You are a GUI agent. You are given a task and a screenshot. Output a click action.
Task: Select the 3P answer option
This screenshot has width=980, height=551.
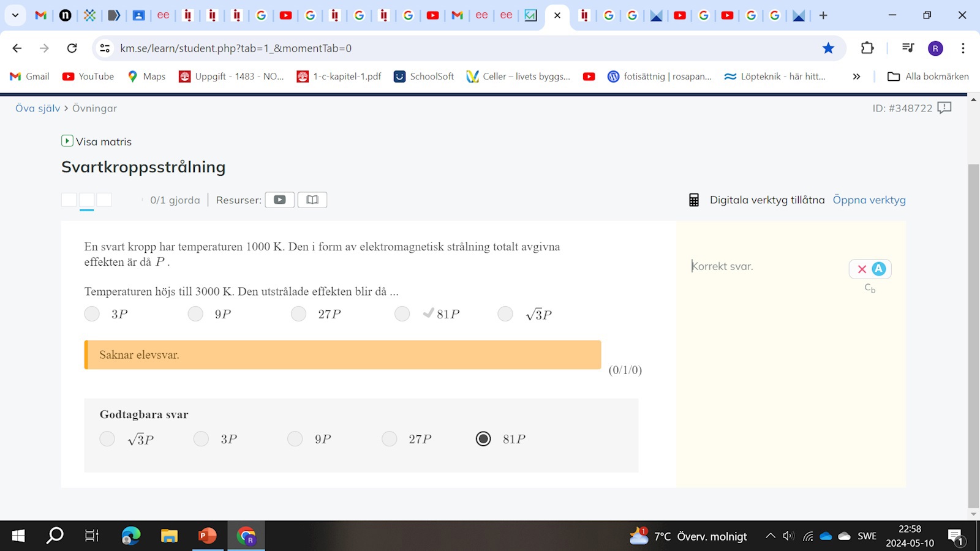pyautogui.click(x=92, y=314)
